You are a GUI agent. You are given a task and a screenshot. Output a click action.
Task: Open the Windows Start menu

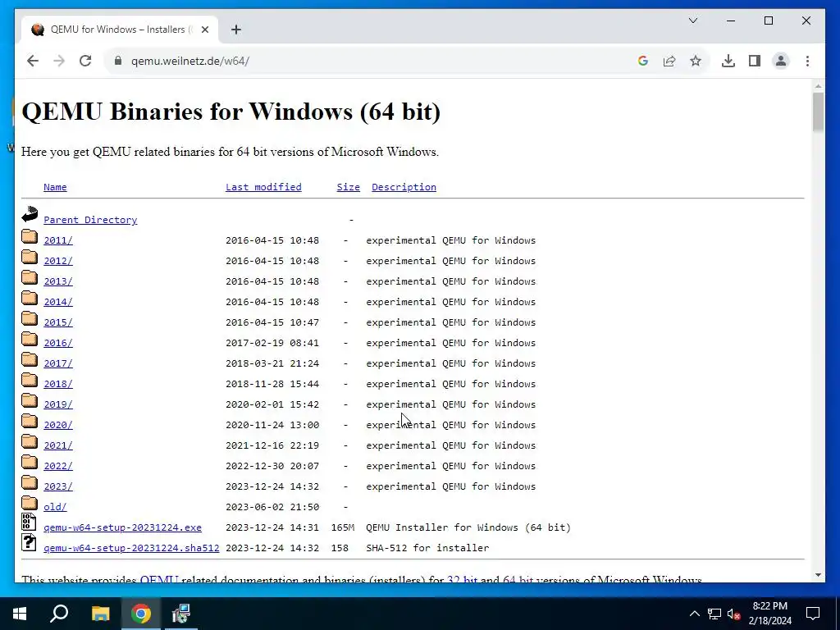click(x=20, y=614)
